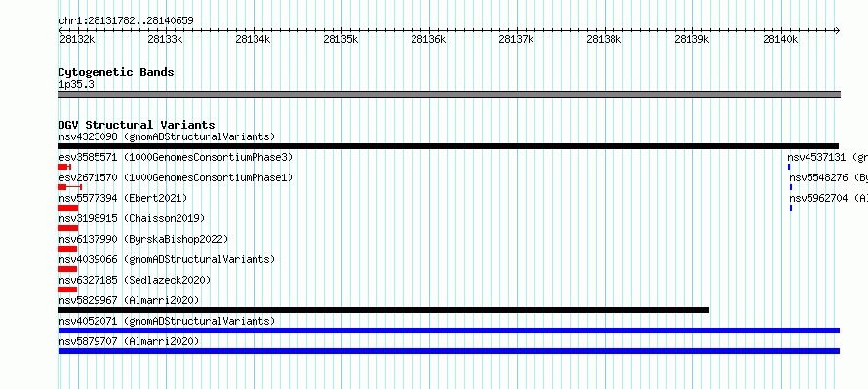Open nsv4052071 gnomAD variant label
Screen dimensions: 868x389
click(167, 321)
